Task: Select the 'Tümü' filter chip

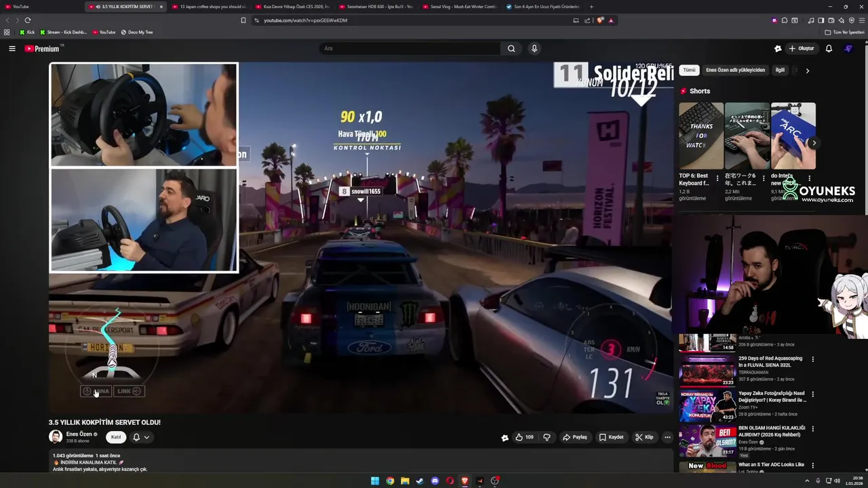Action: (x=689, y=70)
